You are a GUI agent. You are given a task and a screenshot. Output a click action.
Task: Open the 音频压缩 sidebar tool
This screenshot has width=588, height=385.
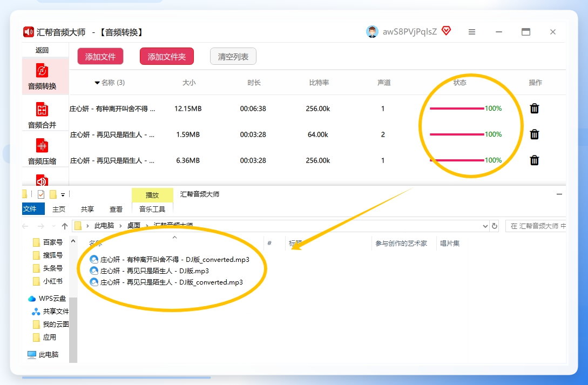[x=42, y=151]
